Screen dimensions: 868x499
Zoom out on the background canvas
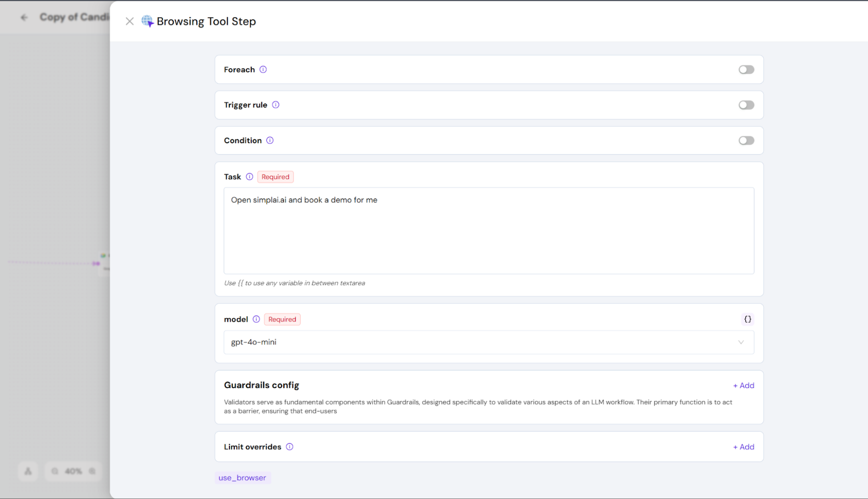pos(55,471)
